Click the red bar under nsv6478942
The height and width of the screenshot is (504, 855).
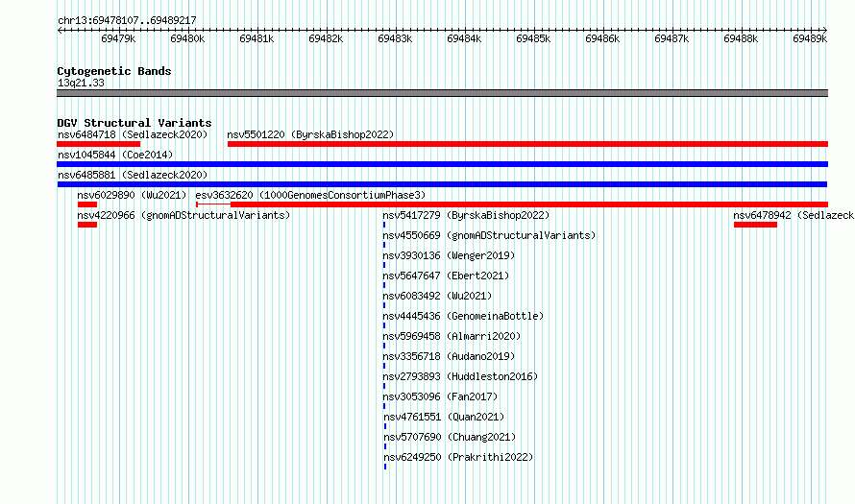click(755, 225)
